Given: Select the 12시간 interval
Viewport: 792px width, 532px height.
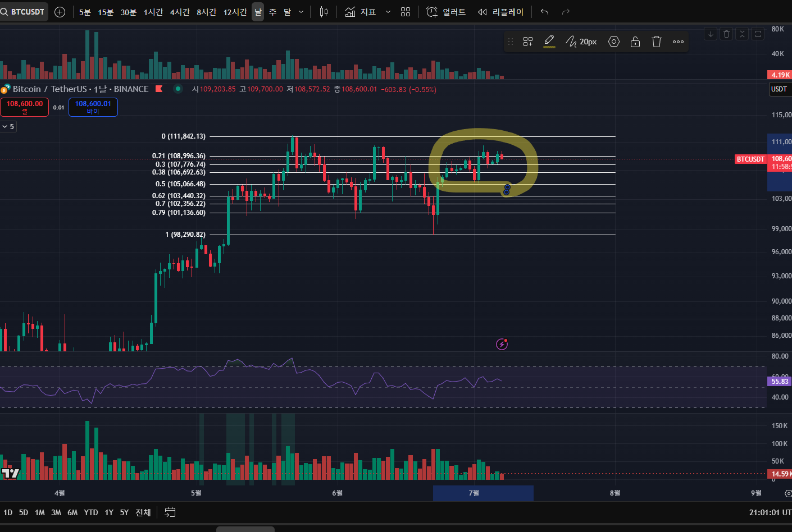Looking at the screenshot, I should coord(235,12).
